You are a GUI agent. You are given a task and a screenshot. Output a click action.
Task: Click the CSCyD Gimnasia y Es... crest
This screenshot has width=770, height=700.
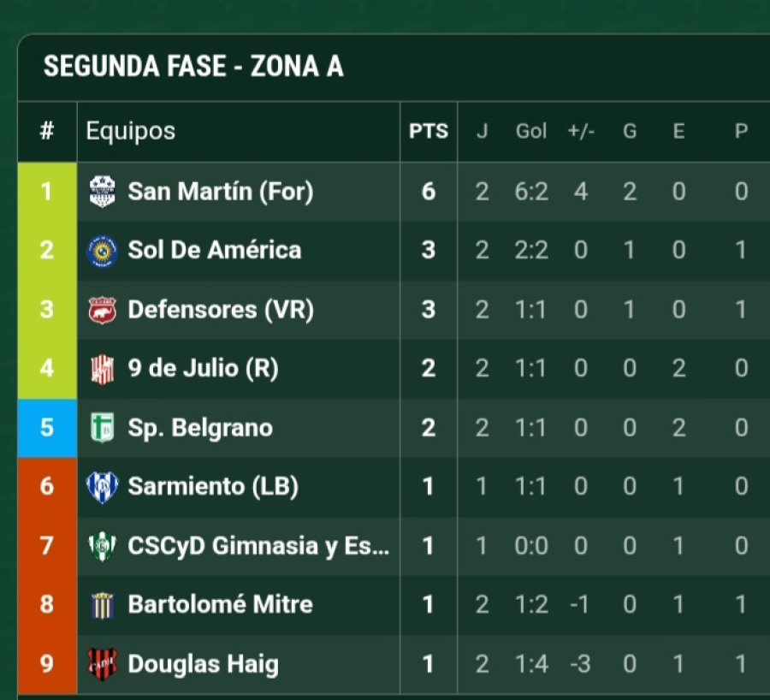click(102, 546)
